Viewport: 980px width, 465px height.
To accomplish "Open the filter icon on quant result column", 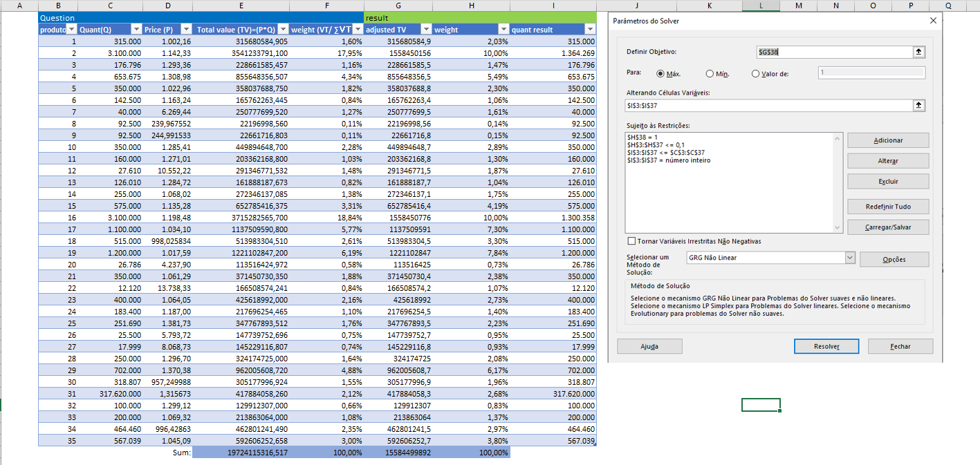I will point(589,29).
